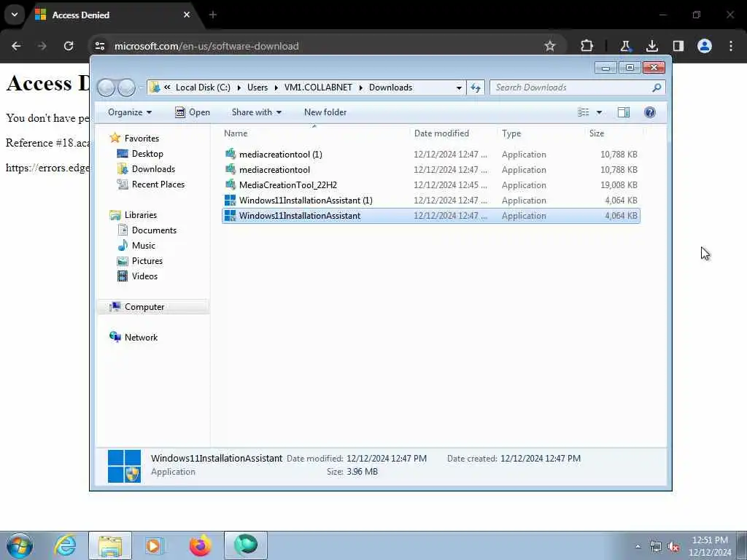747x560 pixels.
Task: Open Chrome downloads icon
Action: pyautogui.click(x=651, y=46)
